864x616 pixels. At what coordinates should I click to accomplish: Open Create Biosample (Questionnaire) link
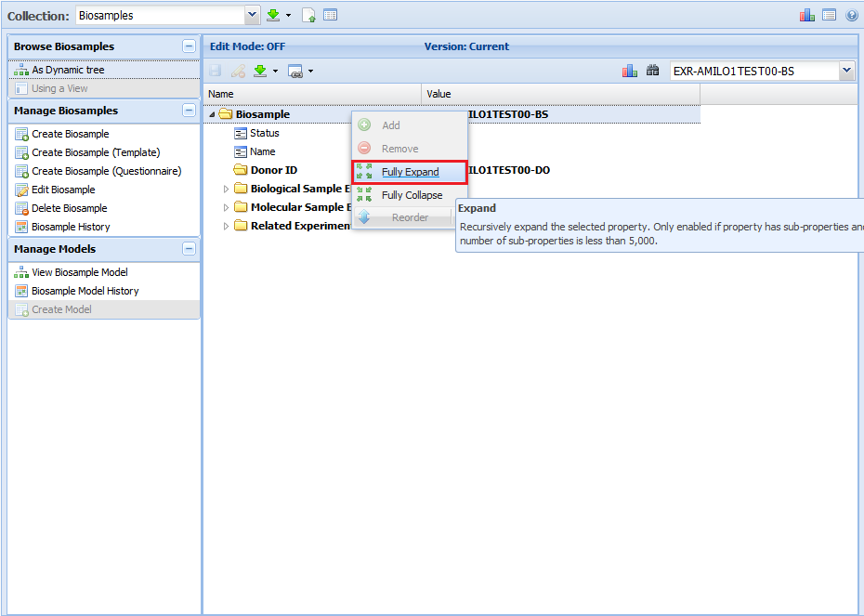[x=106, y=171]
